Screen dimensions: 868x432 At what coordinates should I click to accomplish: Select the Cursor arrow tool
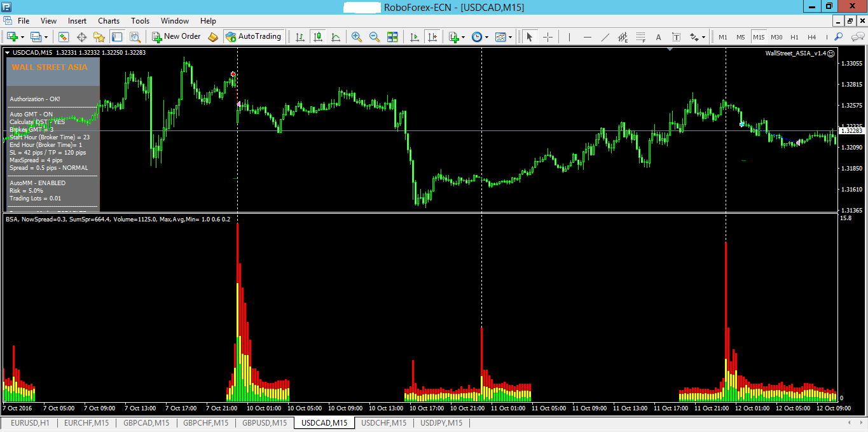pos(529,37)
